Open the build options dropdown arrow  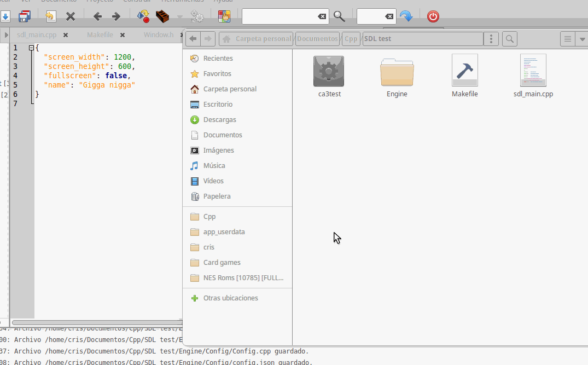point(179,18)
